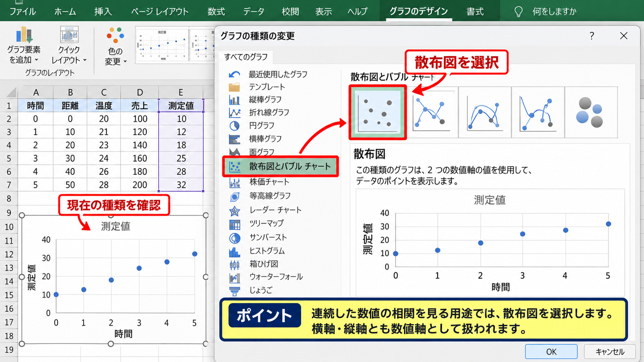Switch to the 数式 ribbon tab
Viewport: 644px width, 362px height.
click(216, 12)
